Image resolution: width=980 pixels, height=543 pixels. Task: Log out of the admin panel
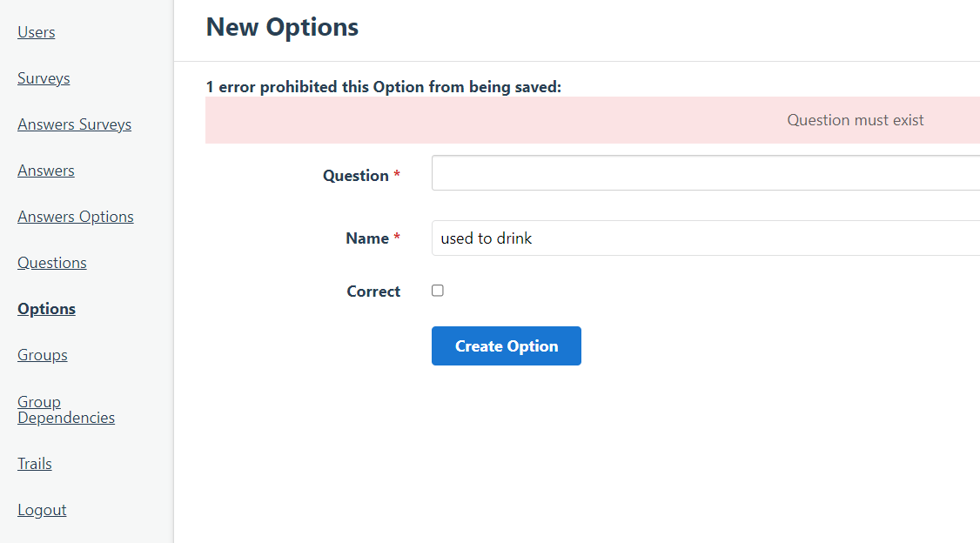[42, 510]
